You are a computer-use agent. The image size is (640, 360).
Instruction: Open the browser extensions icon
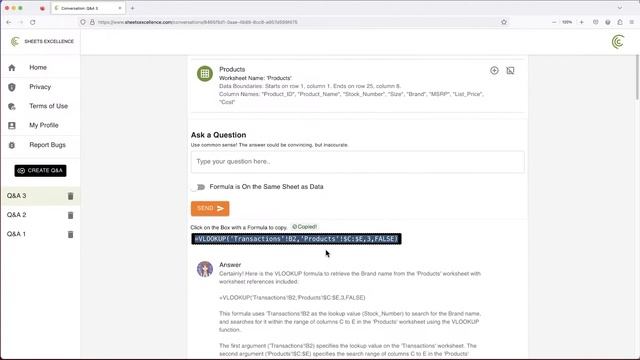(620, 22)
